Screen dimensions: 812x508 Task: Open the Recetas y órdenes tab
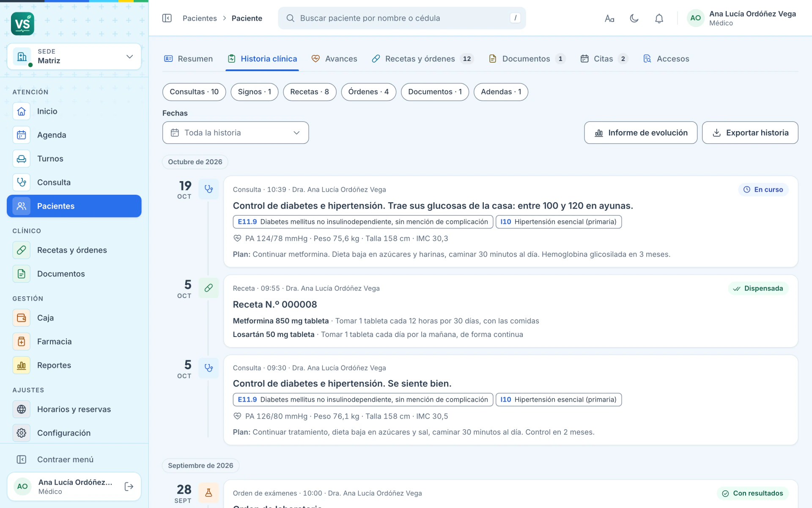coord(422,59)
